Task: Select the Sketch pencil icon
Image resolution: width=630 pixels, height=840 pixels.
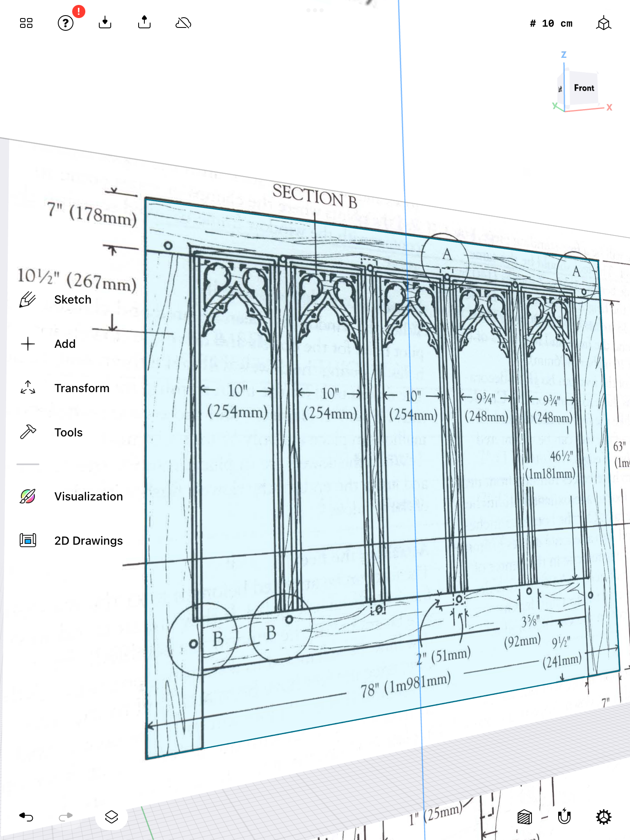Action: (28, 299)
